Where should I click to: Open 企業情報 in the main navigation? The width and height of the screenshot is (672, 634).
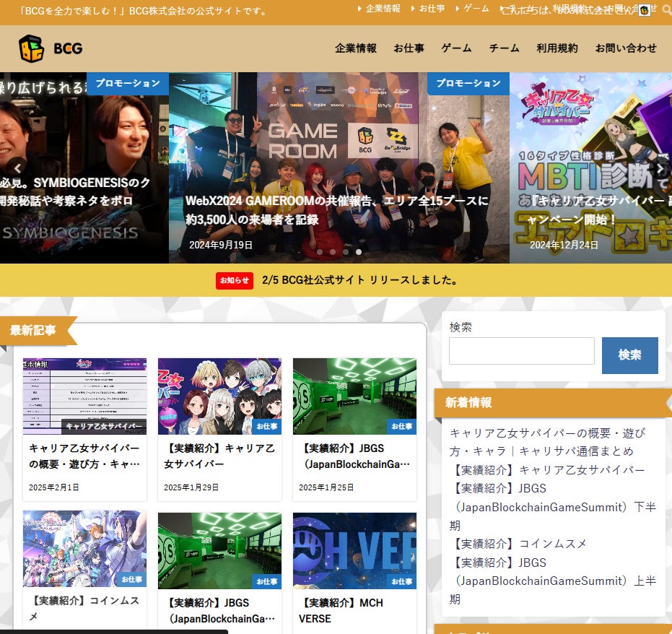point(356,48)
